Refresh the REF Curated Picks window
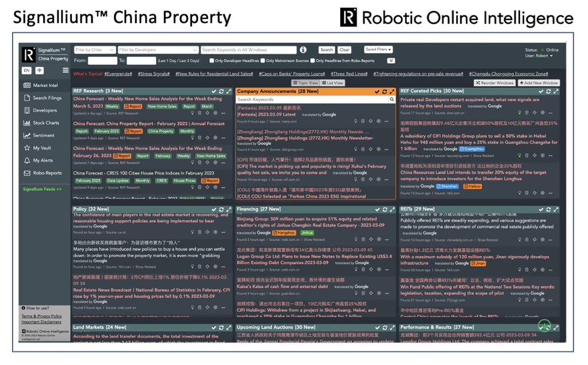This screenshot has height=365, width=588. [548, 91]
